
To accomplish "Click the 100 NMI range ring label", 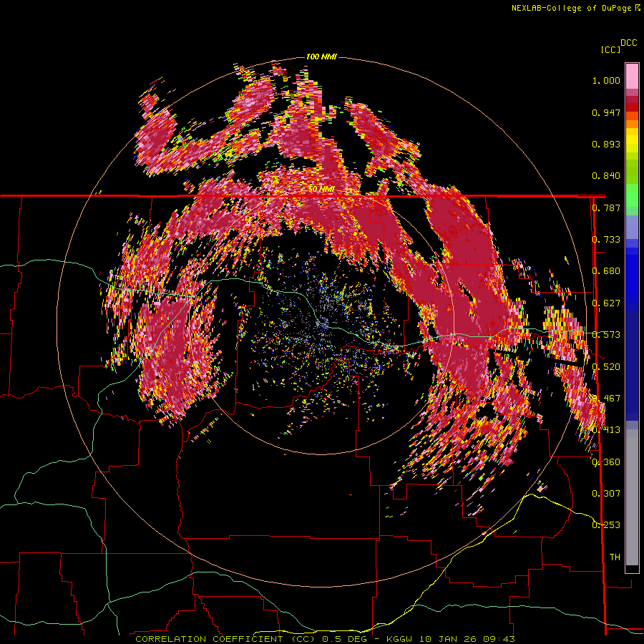I will pyautogui.click(x=321, y=57).
